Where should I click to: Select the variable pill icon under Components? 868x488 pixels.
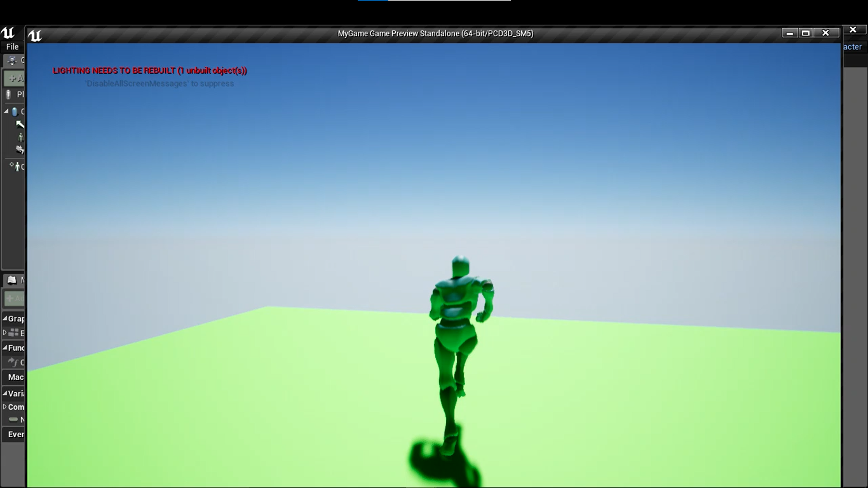point(13,420)
